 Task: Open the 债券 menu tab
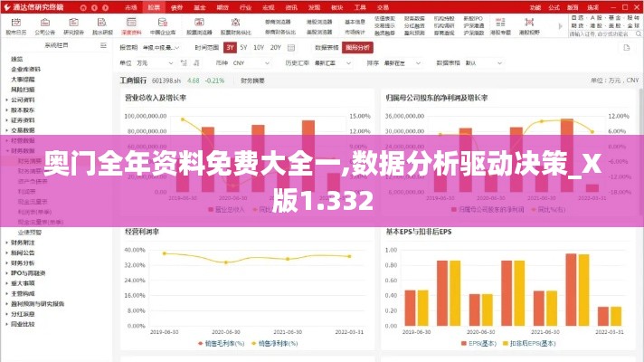[176, 7]
